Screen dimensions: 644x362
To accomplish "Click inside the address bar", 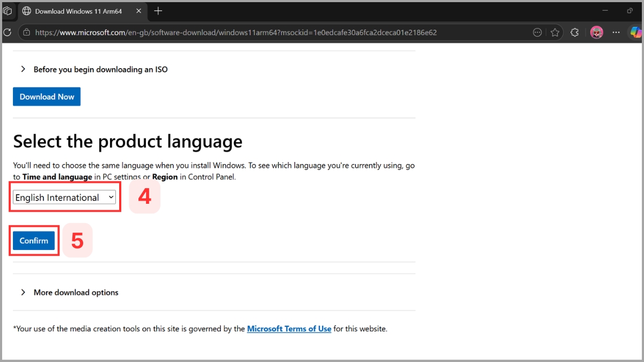I will (x=215, y=32).
